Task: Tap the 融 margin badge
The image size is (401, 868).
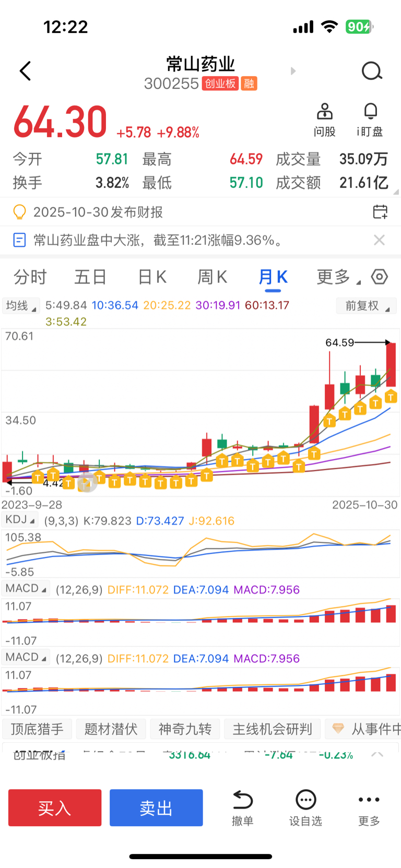Action: click(249, 84)
